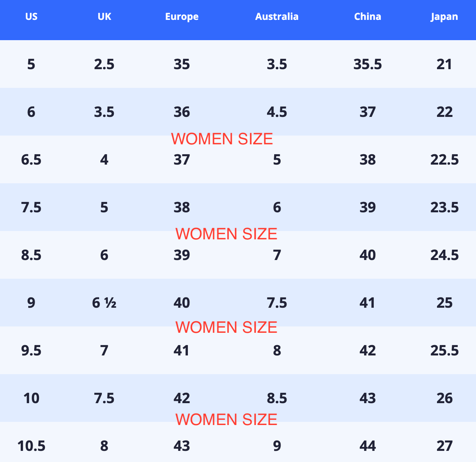The image size is (476, 462).
Task: Click the UK size 6 ½ cell
Action: (x=104, y=303)
